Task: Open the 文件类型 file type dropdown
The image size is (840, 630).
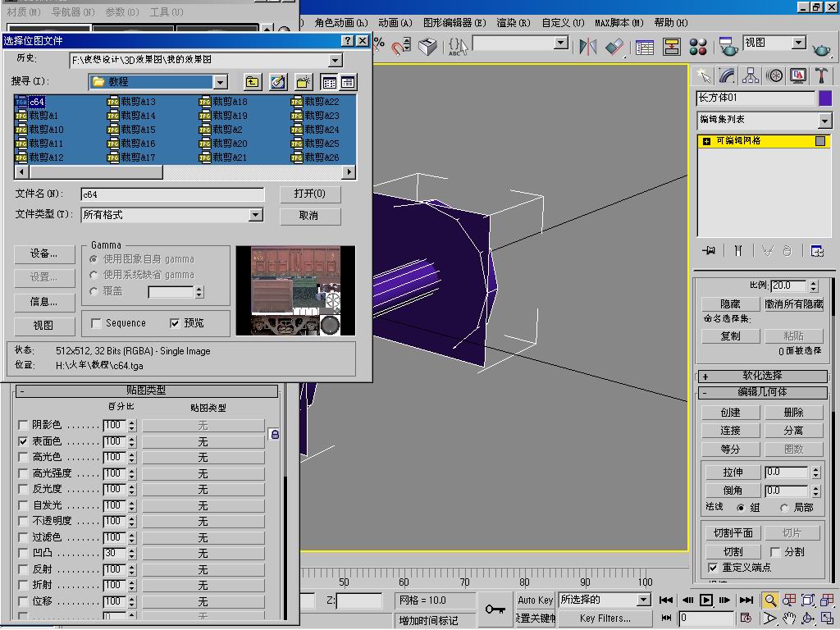Action: coord(256,215)
